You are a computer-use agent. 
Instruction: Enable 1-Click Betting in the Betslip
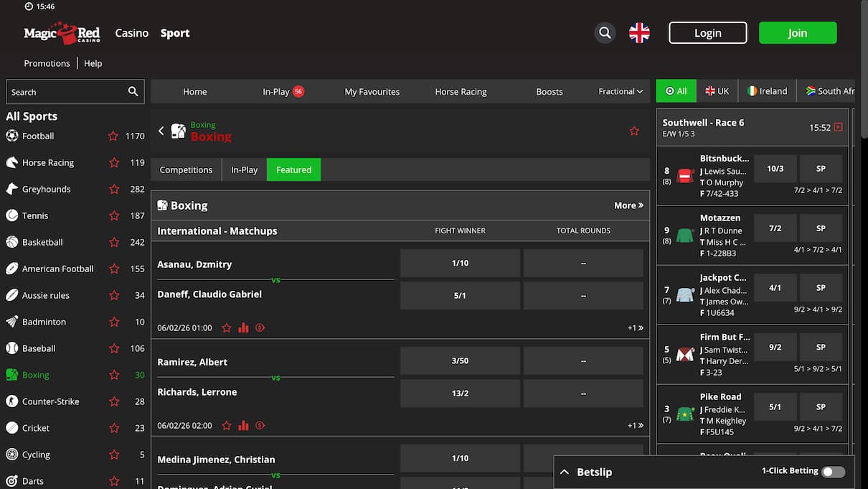pos(832,471)
